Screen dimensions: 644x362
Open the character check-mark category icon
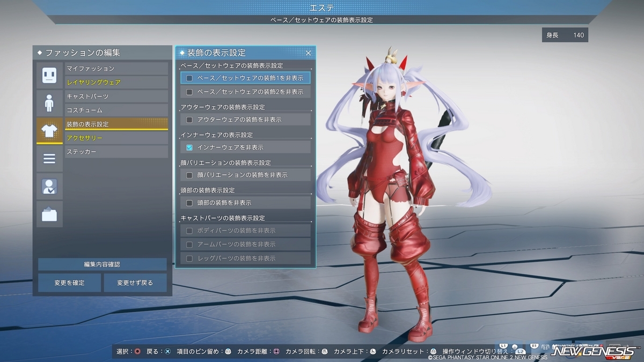tap(49, 187)
